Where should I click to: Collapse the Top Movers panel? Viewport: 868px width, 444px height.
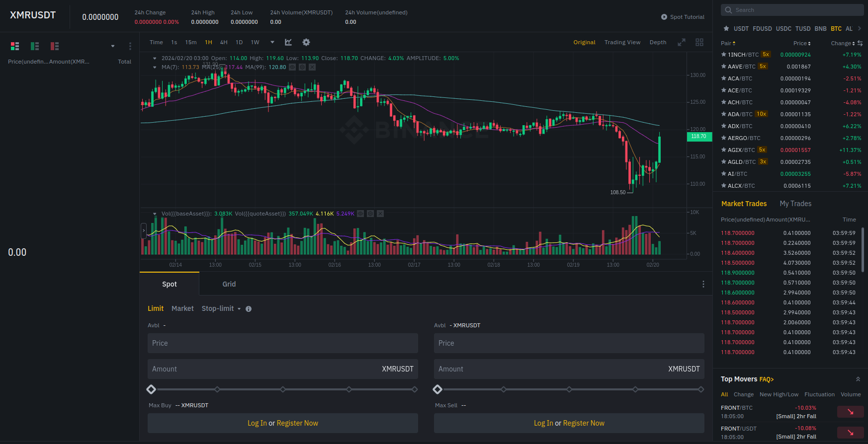858,379
